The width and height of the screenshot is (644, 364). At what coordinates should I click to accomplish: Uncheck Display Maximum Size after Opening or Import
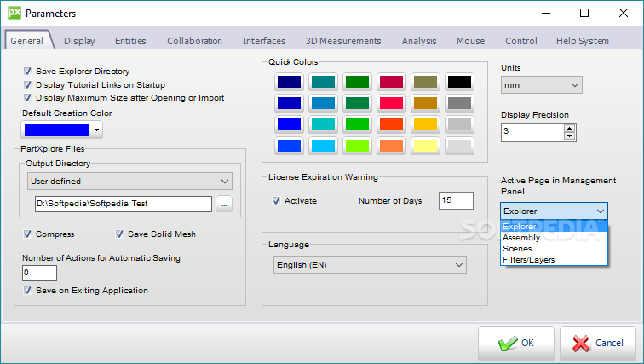click(x=27, y=98)
